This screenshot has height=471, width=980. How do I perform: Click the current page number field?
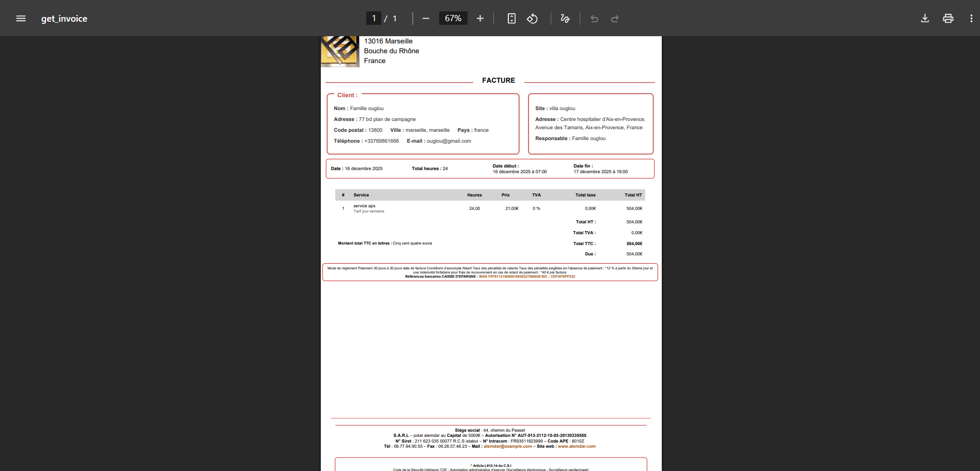[374, 19]
